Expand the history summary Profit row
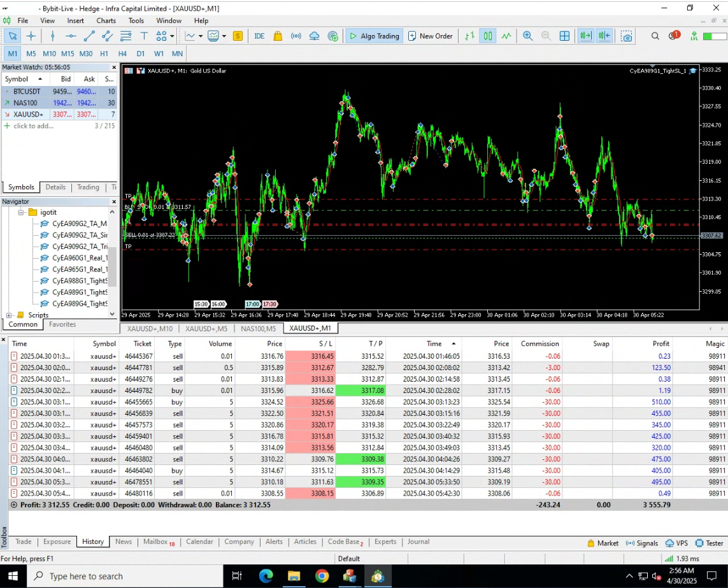This screenshot has width=728, height=588. [x=14, y=505]
